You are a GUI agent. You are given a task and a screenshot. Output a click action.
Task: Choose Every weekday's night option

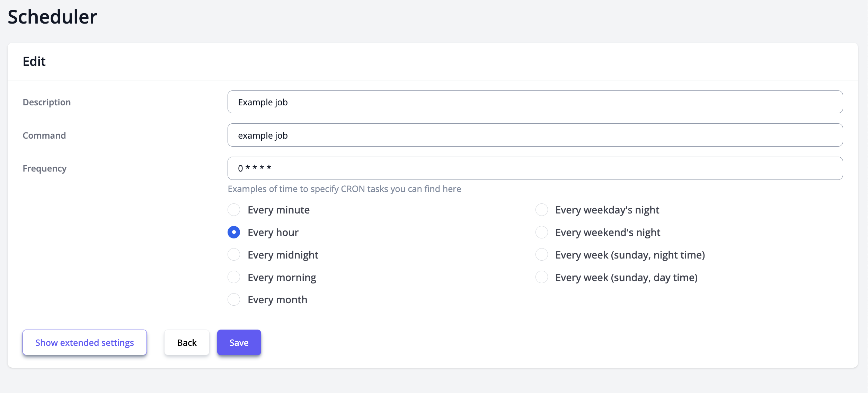(541, 210)
